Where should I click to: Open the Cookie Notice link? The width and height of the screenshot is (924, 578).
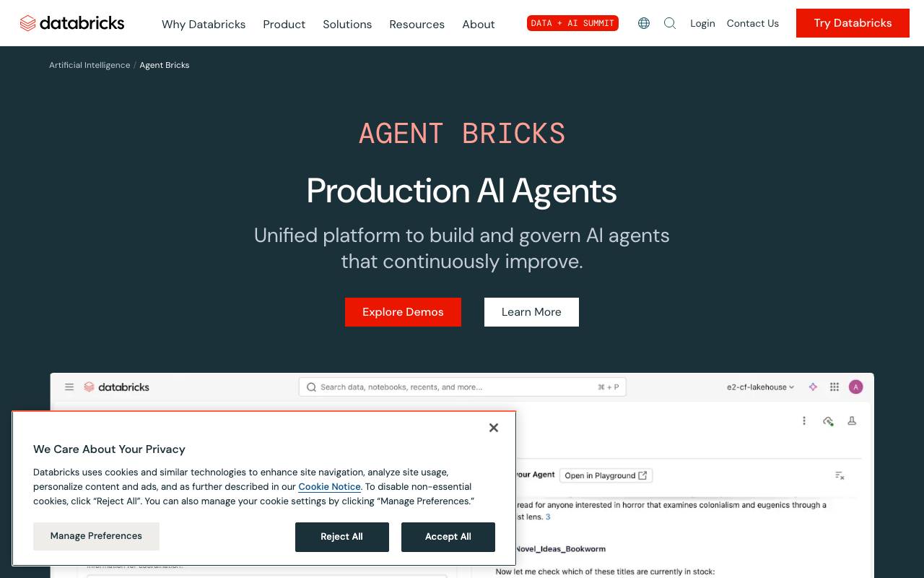click(x=329, y=487)
